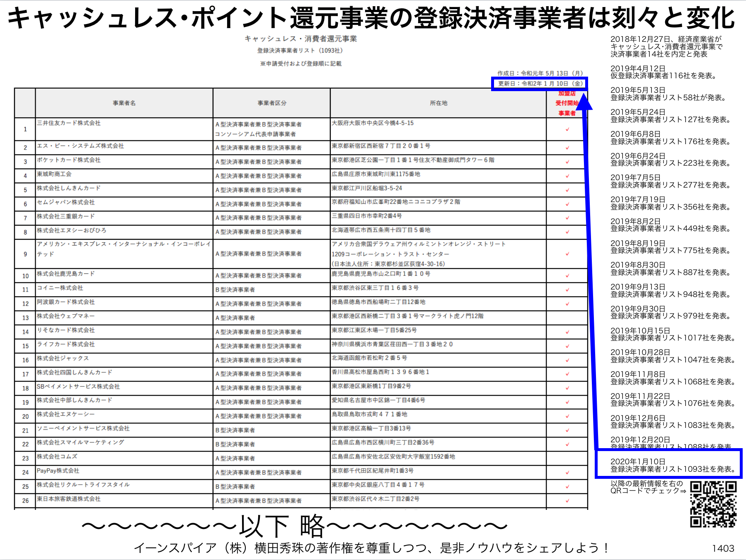Click セムジャパン株式会社 company name
Screen dimensions: 746x560
(x=66, y=202)
